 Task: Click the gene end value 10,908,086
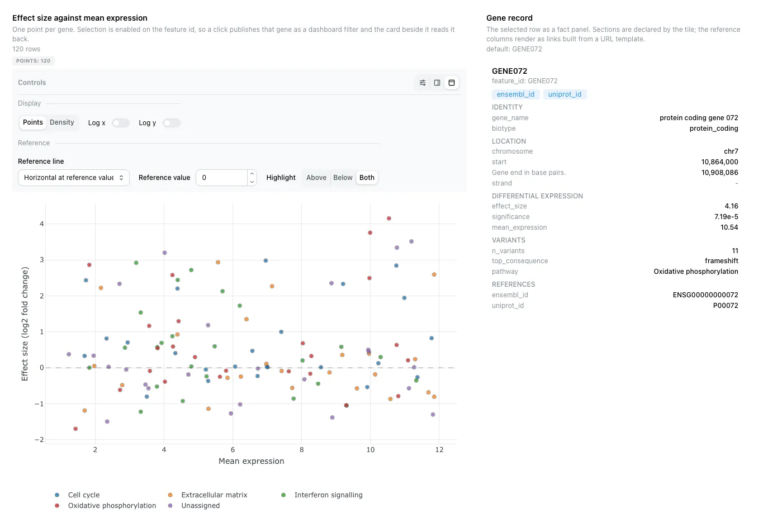pos(720,173)
